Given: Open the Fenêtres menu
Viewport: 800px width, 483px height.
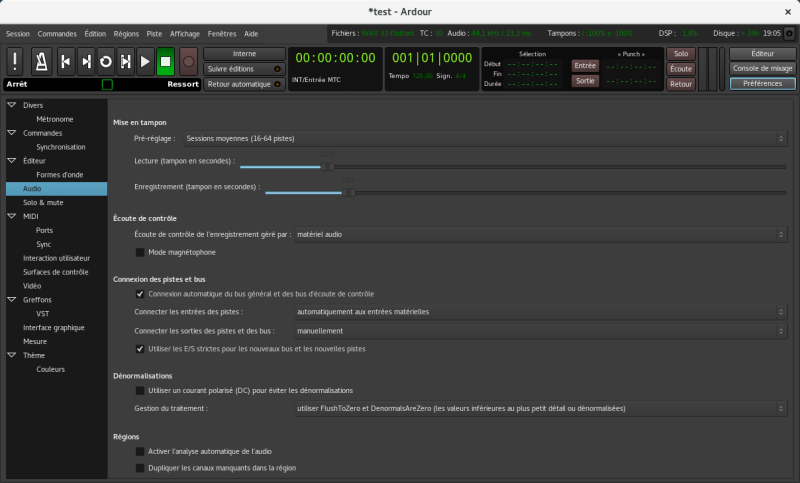Looking at the screenshot, I should [x=222, y=34].
